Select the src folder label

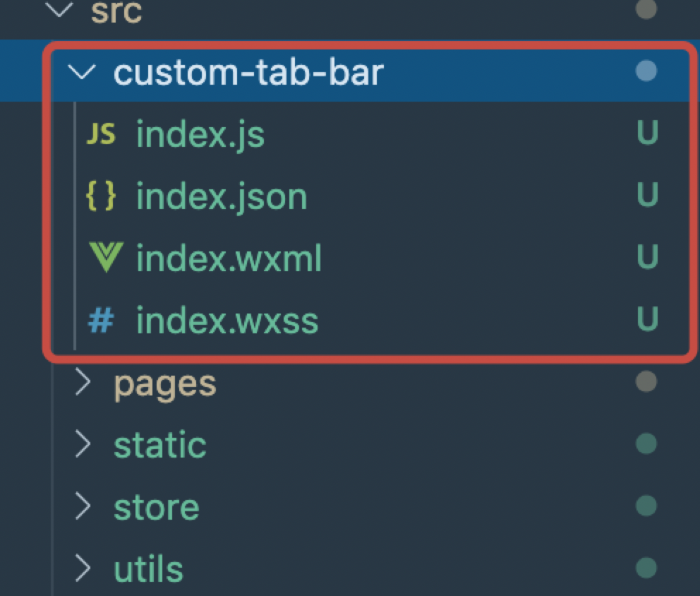(116, 11)
